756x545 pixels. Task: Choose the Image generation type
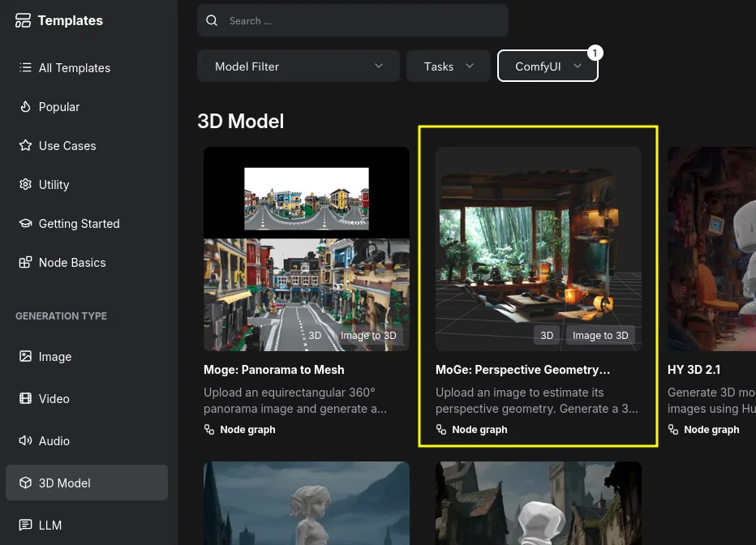(87, 357)
